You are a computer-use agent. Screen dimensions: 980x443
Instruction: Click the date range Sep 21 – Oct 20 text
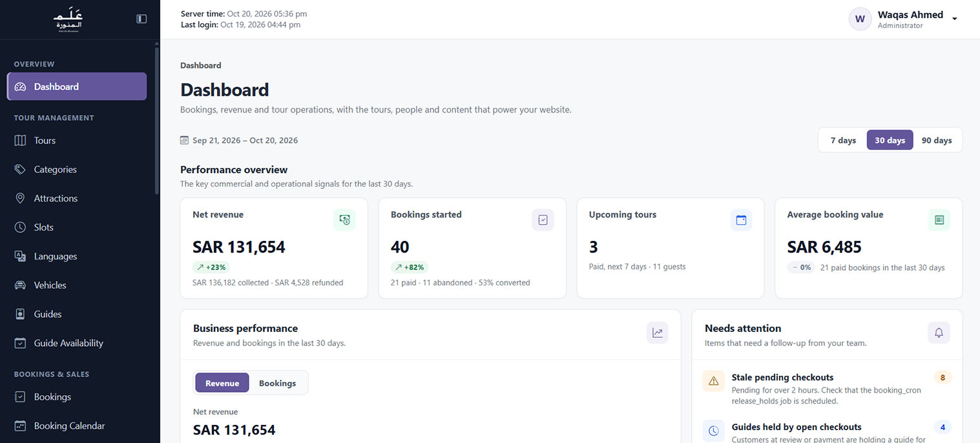[x=245, y=140]
